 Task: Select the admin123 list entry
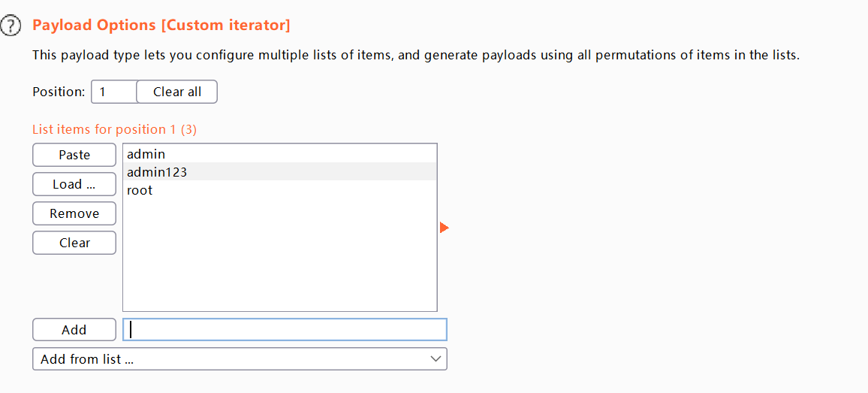click(x=279, y=172)
